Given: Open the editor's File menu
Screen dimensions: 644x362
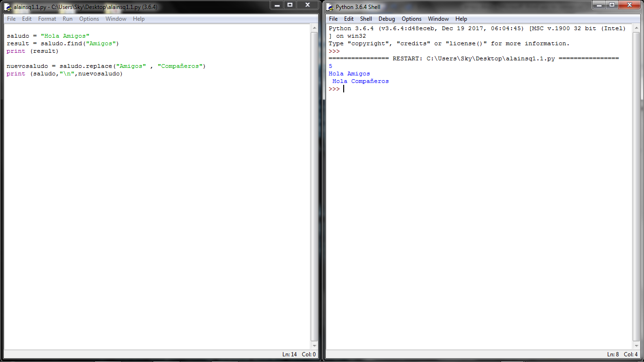Looking at the screenshot, I should (11, 19).
